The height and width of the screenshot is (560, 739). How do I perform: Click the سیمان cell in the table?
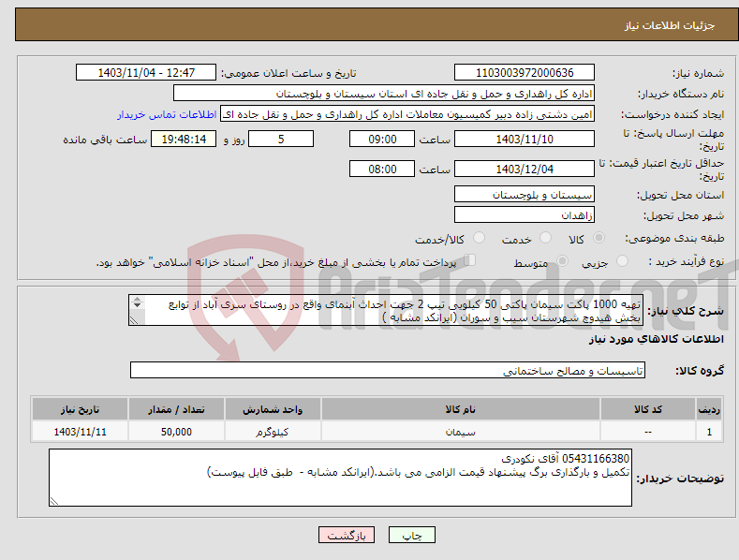point(461,432)
